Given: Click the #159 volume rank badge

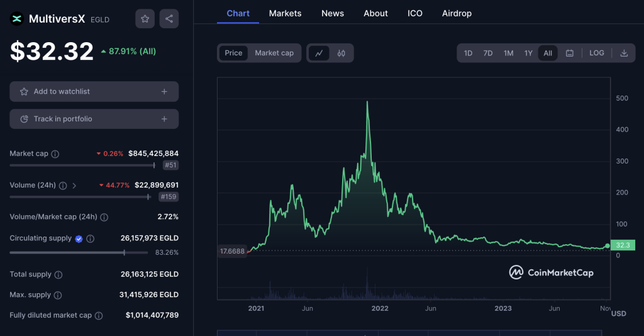Looking at the screenshot, I should pos(169,197).
